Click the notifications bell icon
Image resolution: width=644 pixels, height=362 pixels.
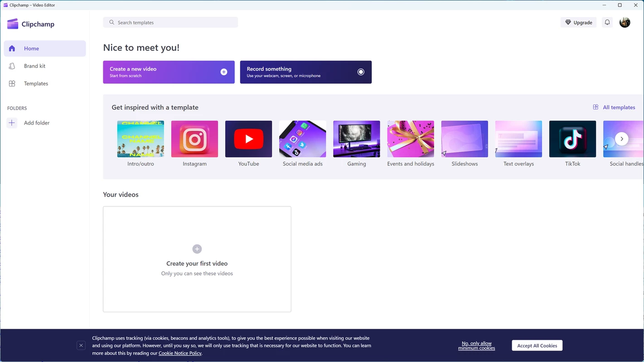(x=607, y=22)
